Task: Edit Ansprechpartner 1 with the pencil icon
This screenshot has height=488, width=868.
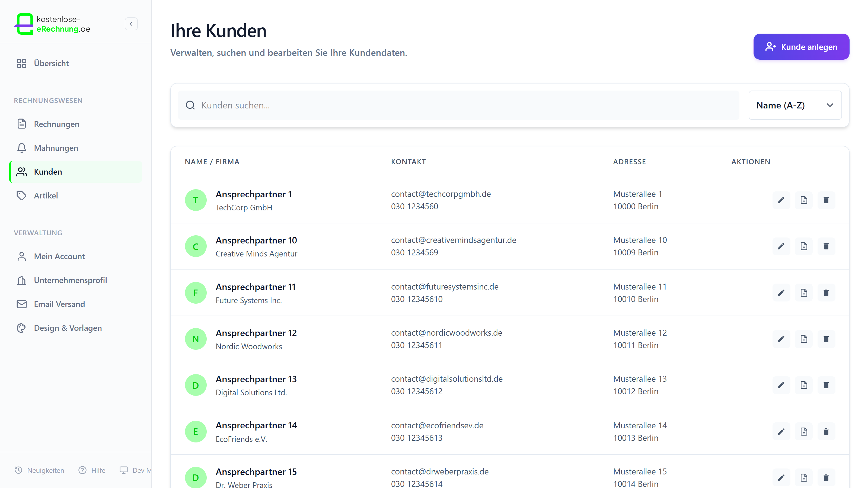Action: coord(781,200)
